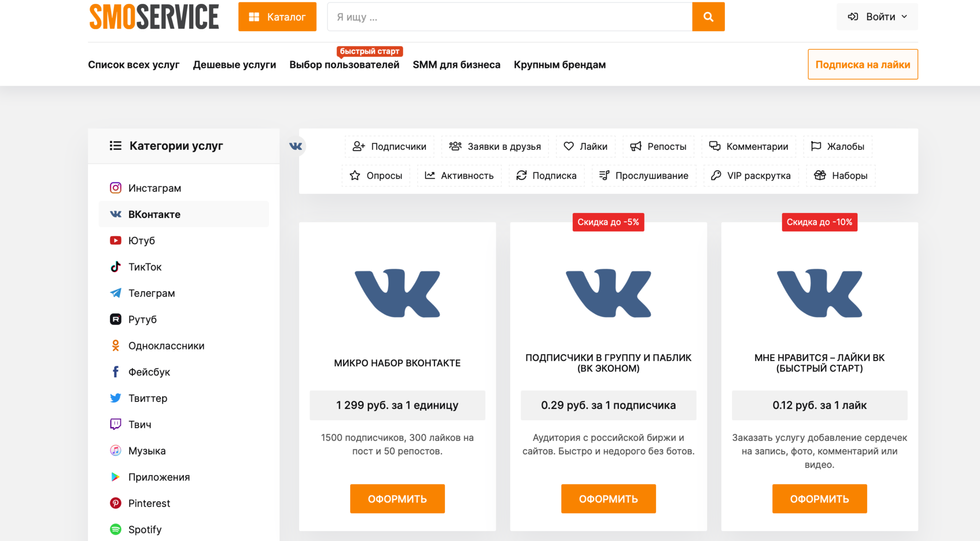Select the Активность filter tab
Image resolution: width=980 pixels, height=541 pixels.
[459, 176]
